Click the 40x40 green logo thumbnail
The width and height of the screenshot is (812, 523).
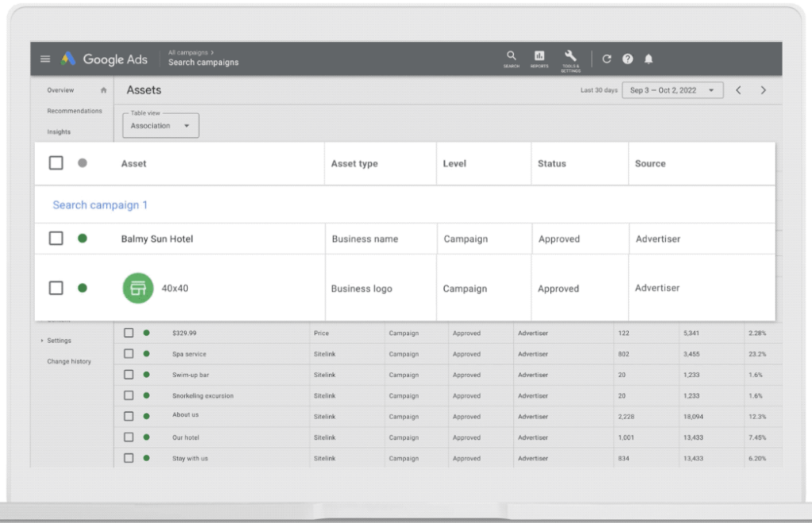[x=138, y=288]
